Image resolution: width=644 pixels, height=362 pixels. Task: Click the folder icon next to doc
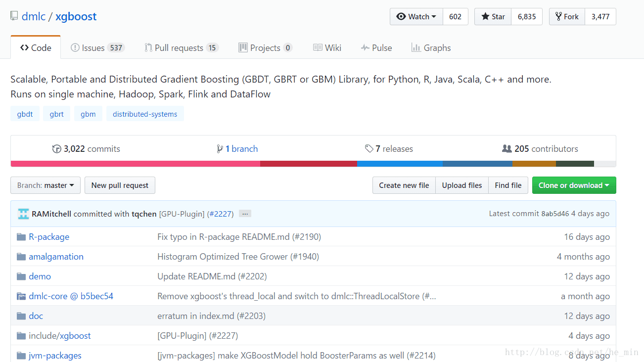pos(21,316)
